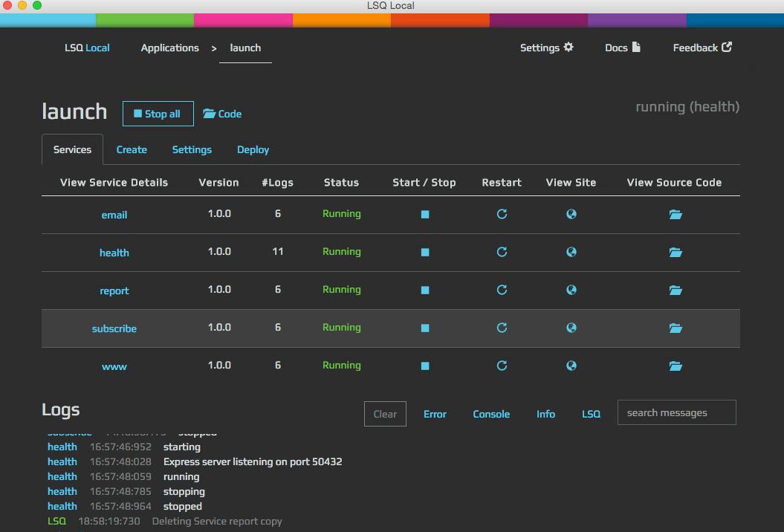Click the health row log count 11
Viewport: 784px width, 532px height.
tap(277, 251)
